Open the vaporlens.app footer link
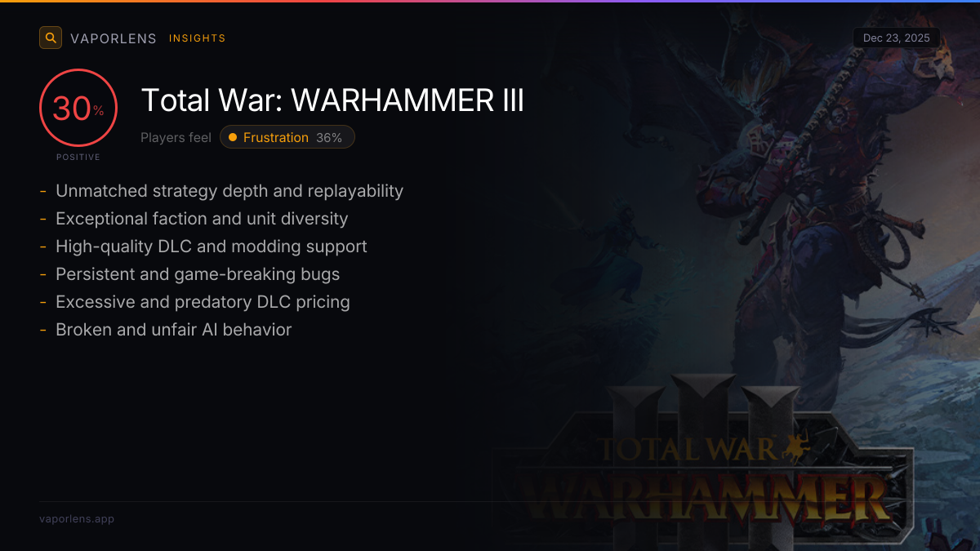The width and height of the screenshot is (980, 551). click(77, 518)
